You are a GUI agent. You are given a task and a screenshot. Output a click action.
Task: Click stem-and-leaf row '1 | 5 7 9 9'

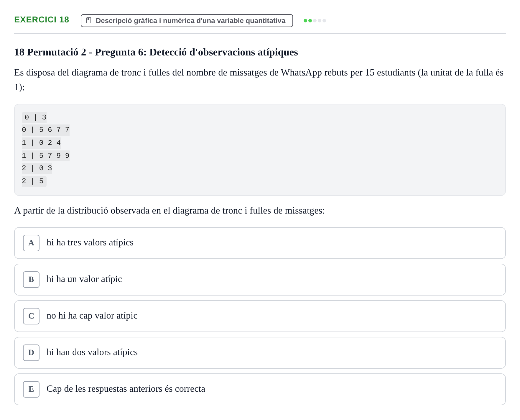tap(46, 155)
